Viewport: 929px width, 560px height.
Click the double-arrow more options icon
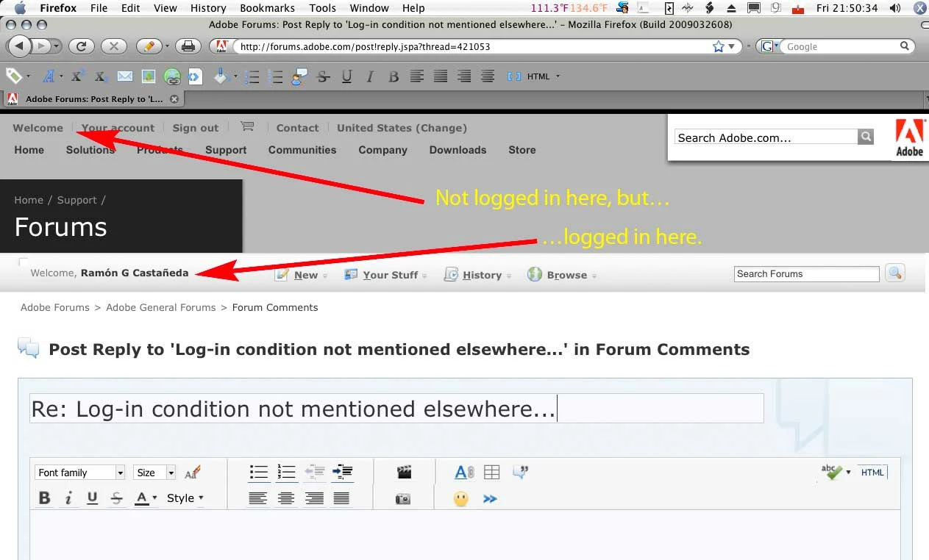click(490, 499)
